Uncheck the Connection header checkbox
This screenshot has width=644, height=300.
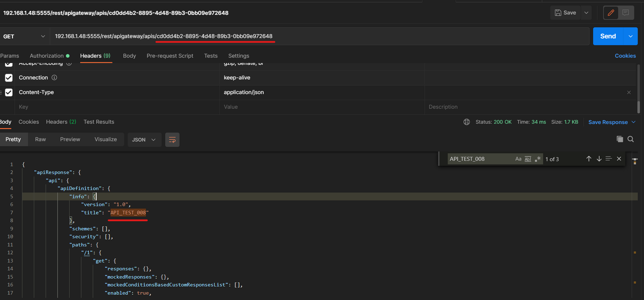coord(9,78)
